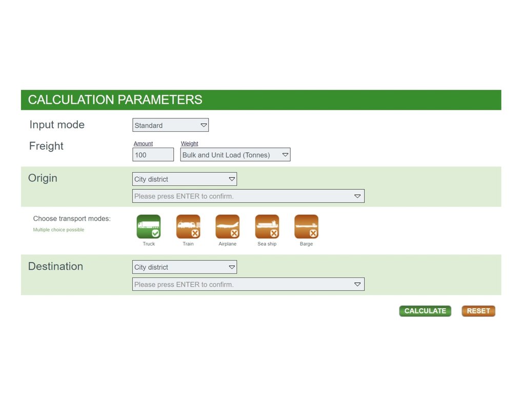525x420 pixels.
Task: Click the CALCULATE button
Action: (x=425, y=311)
